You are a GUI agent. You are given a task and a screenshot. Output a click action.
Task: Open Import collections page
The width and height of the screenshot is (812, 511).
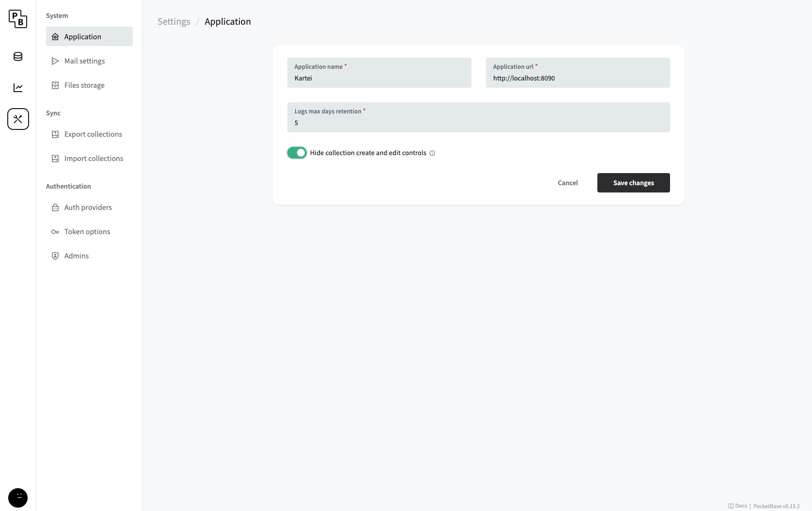(x=89, y=159)
